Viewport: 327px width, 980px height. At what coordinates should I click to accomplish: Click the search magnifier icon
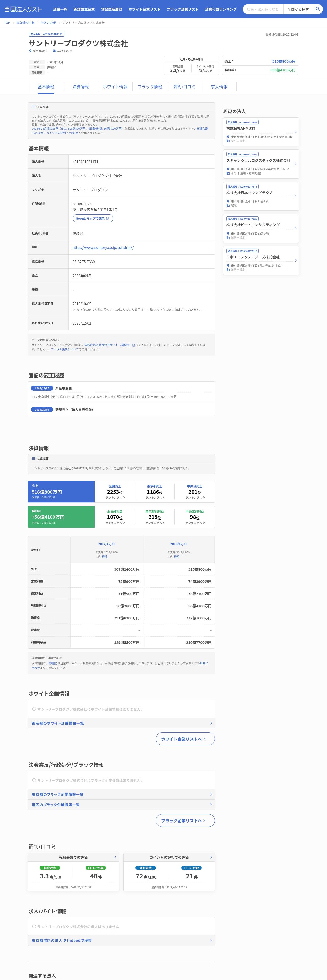pyautogui.click(x=318, y=9)
